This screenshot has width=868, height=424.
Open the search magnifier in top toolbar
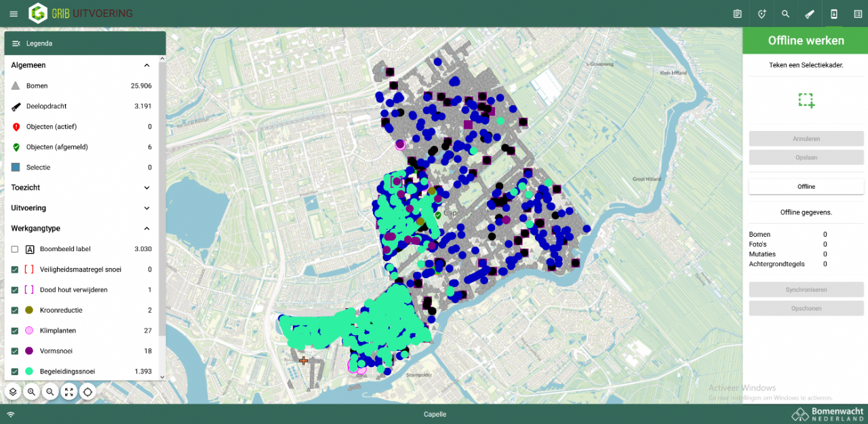785,14
